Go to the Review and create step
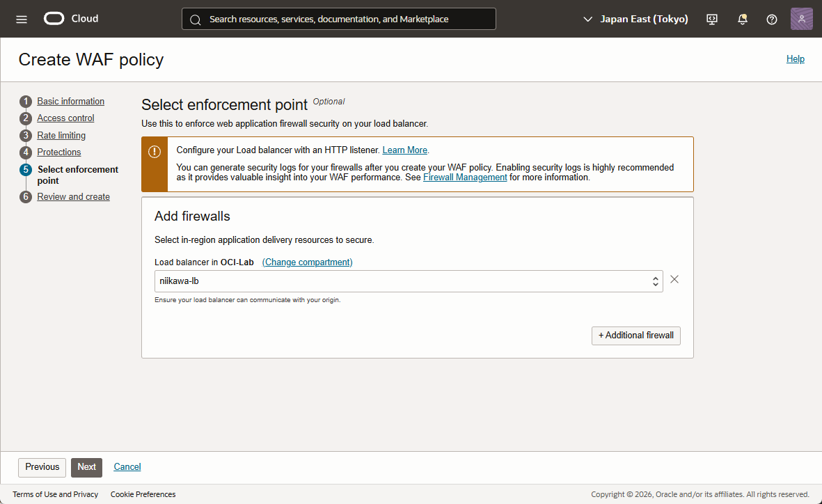Viewport: 822px width, 504px height. [x=73, y=197]
